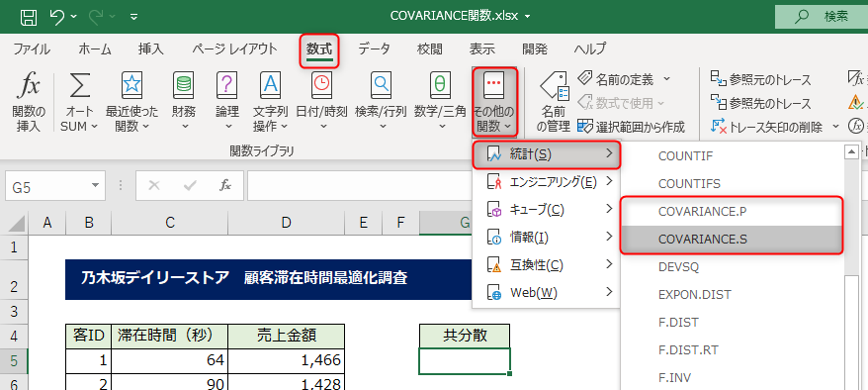Click the 名前の管理 tag icon
The image size is (868, 390).
pos(555,86)
